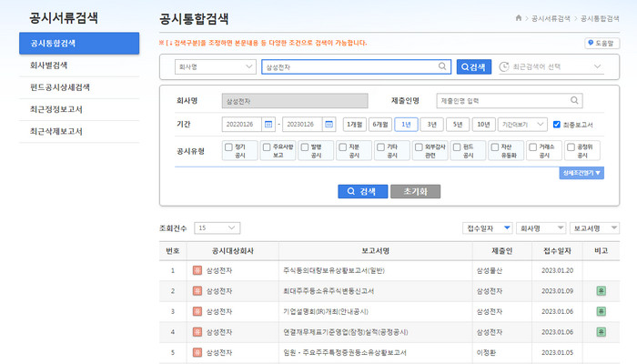Toggle the 외부감사관련 checkbox
This screenshot has width=637, height=364.
coord(419,147)
